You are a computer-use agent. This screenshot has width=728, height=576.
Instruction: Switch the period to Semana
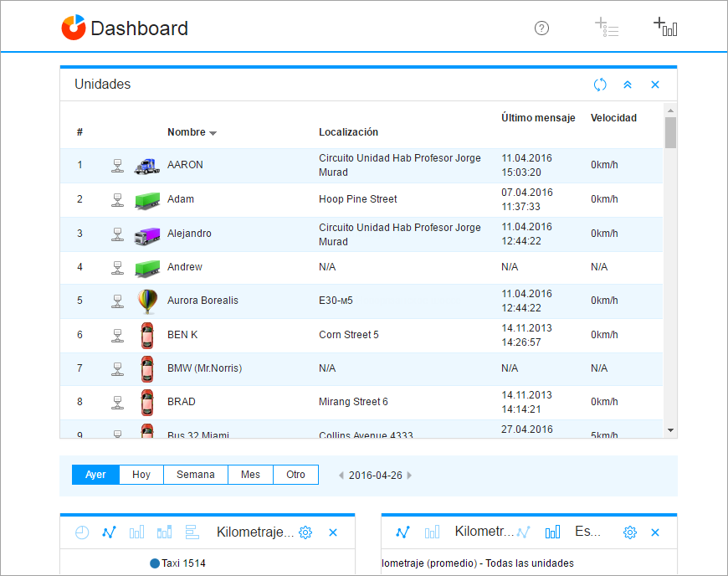[195, 475]
